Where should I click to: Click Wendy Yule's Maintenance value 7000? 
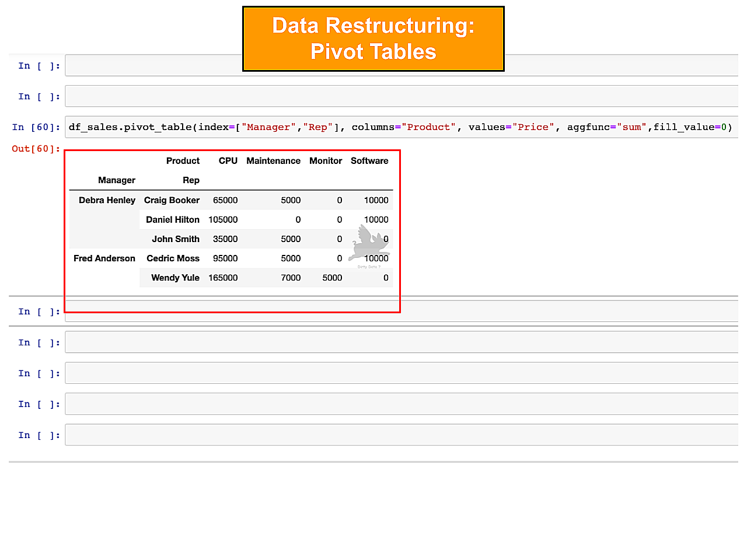(x=291, y=278)
